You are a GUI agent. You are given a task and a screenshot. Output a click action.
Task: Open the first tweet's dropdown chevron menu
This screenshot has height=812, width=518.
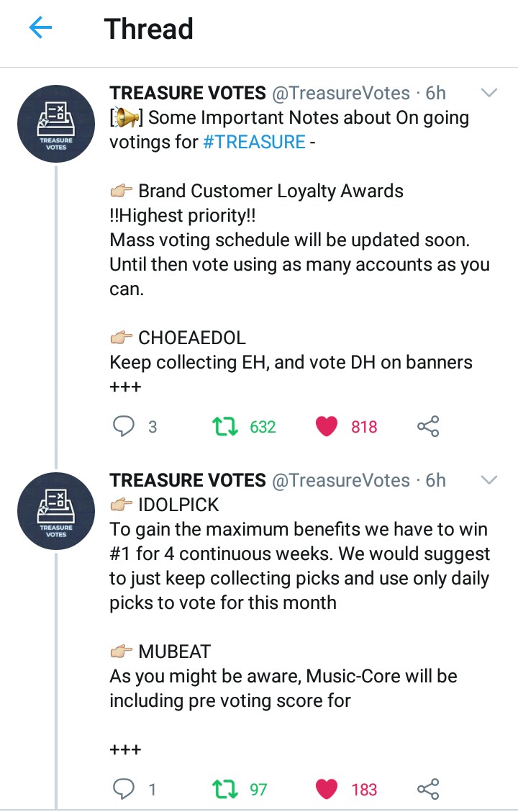pos(489,93)
